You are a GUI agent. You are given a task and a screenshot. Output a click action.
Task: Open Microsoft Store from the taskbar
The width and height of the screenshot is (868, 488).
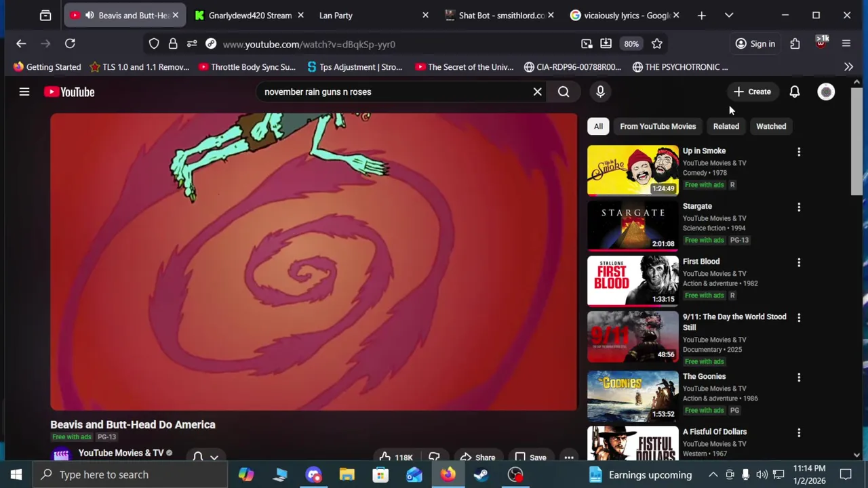click(x=380, y=474)
